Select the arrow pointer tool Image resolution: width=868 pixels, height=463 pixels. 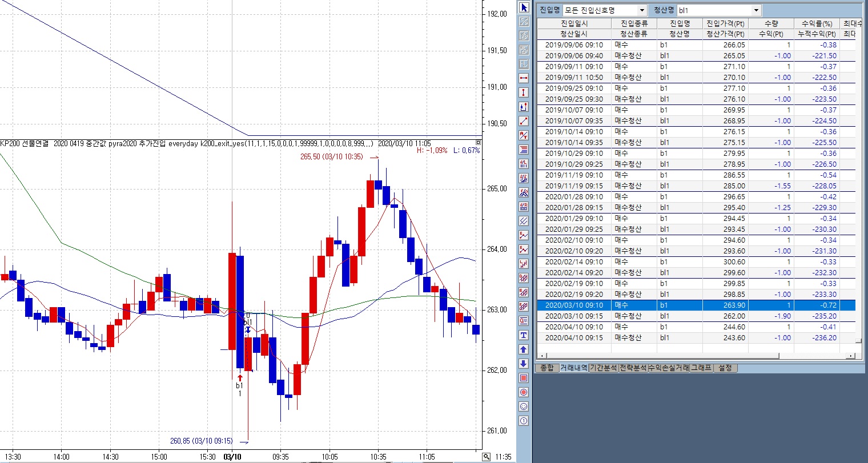point(524,7)
